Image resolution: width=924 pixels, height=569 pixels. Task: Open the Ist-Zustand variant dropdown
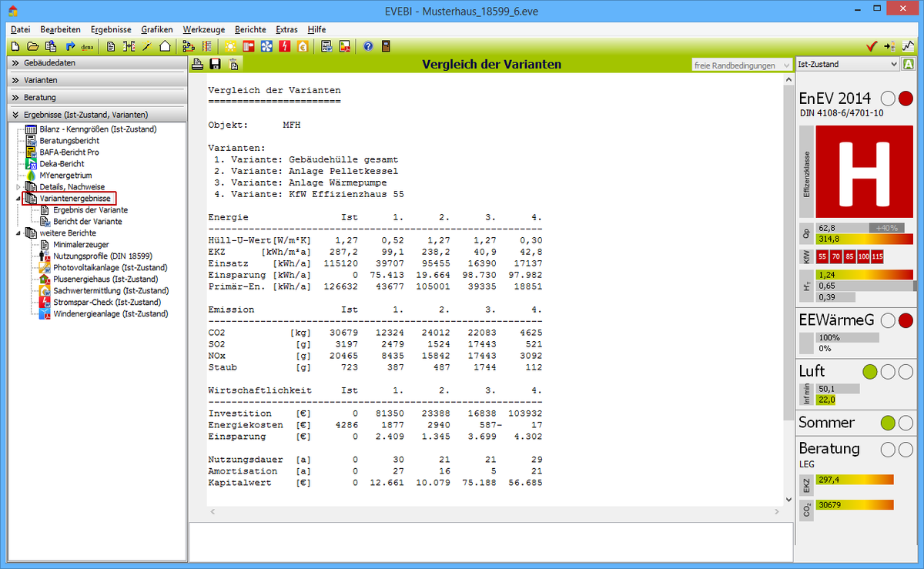point(847,65)
